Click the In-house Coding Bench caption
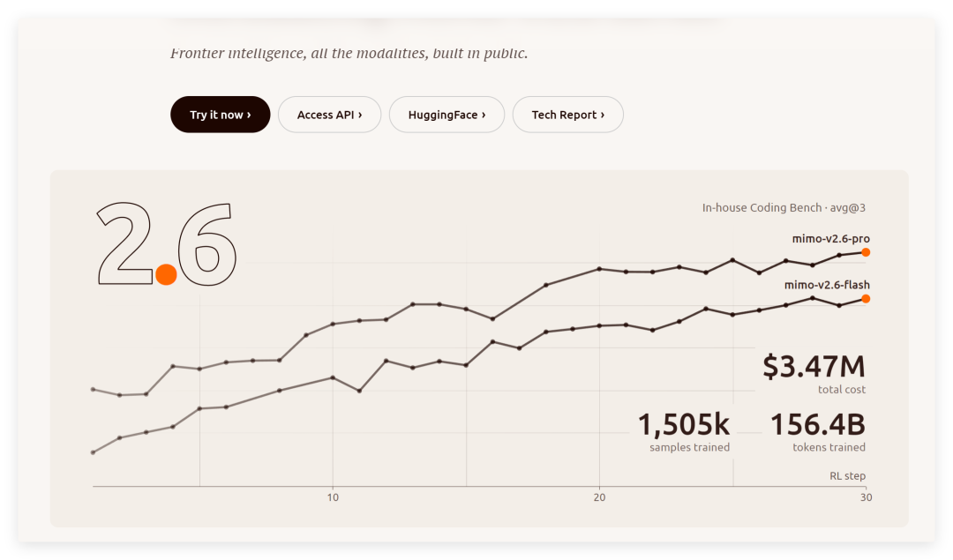The height and width of the screenshot is (560, 953). click(x=784, y=208)
